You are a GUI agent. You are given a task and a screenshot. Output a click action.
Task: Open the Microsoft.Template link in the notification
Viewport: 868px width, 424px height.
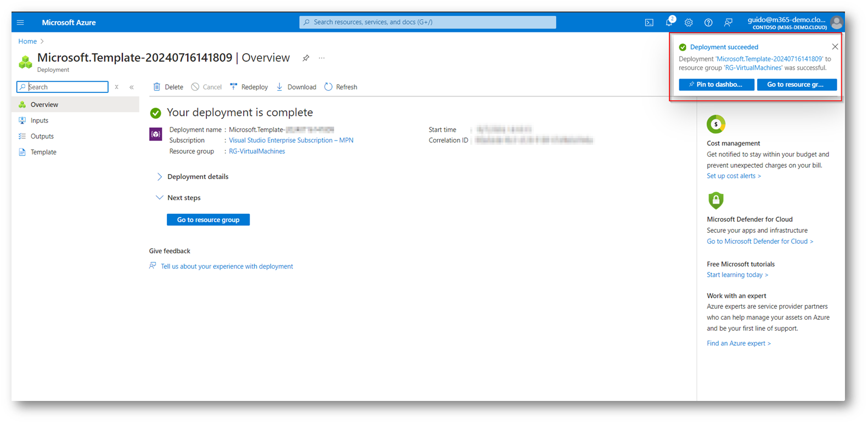(769, 59)
